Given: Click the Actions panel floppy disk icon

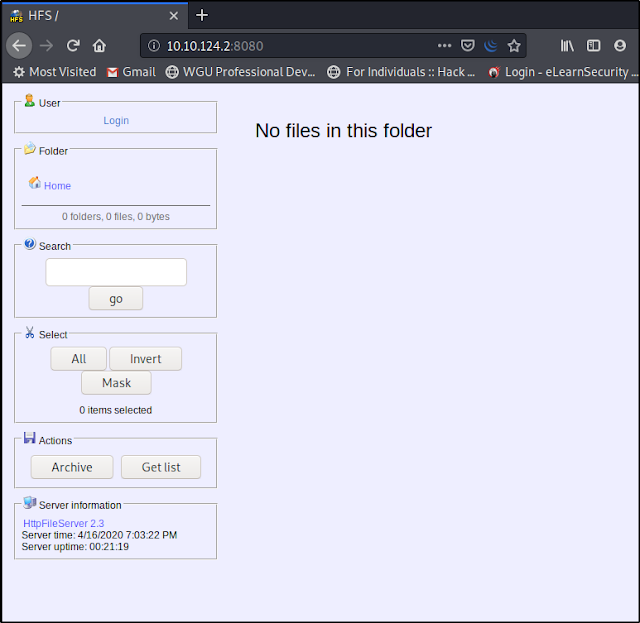Looking at the screenshot, I should coord(29,438).
